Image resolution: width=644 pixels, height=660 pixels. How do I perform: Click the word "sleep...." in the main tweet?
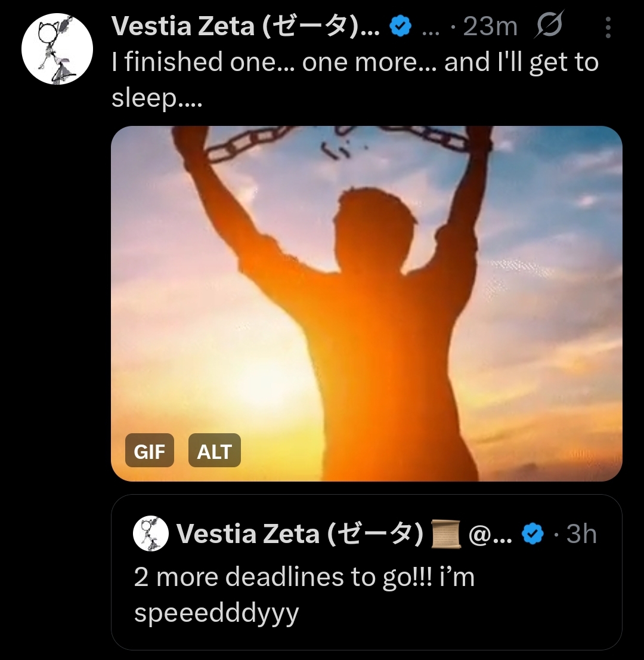[x=157, y=98]
